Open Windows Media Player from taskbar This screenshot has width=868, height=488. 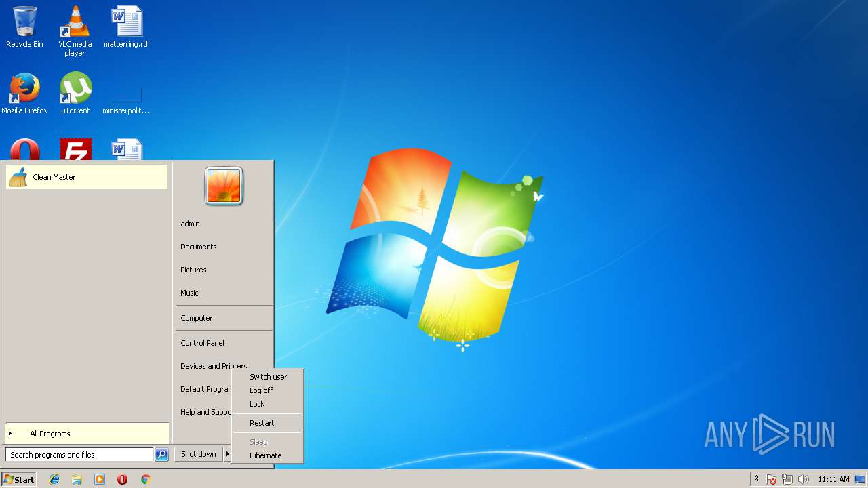pos(100,479)
